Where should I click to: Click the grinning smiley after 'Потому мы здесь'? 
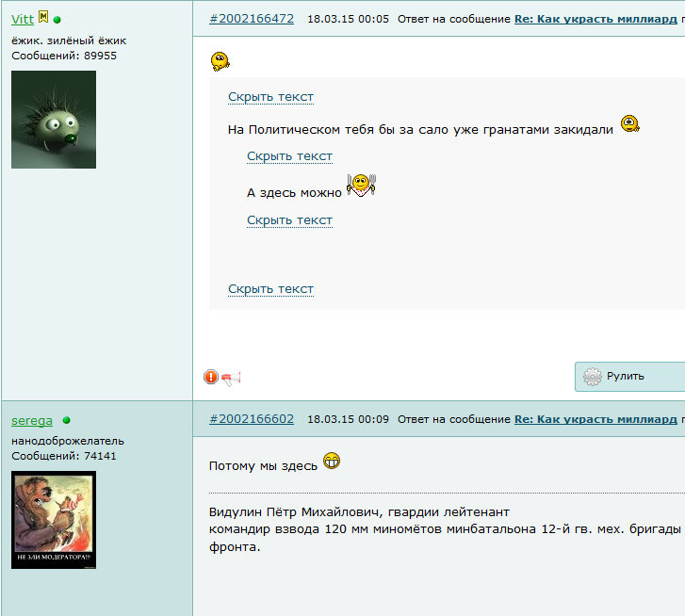coord(332,461)
